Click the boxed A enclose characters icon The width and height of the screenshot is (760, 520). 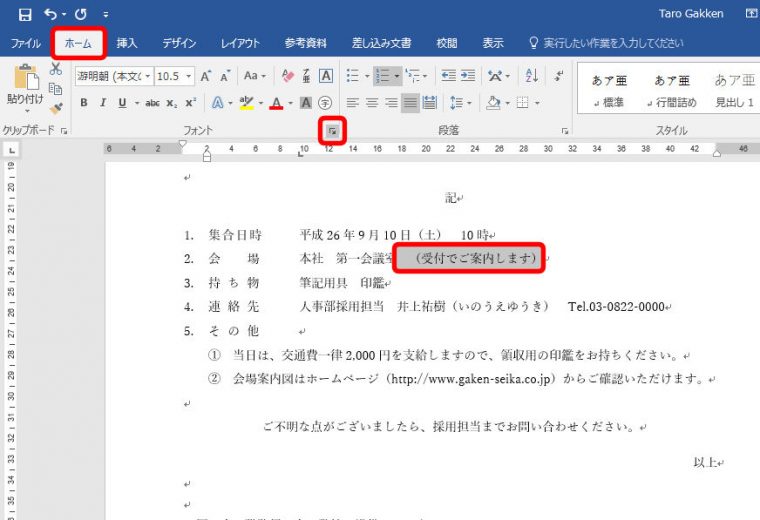[326, 76]
